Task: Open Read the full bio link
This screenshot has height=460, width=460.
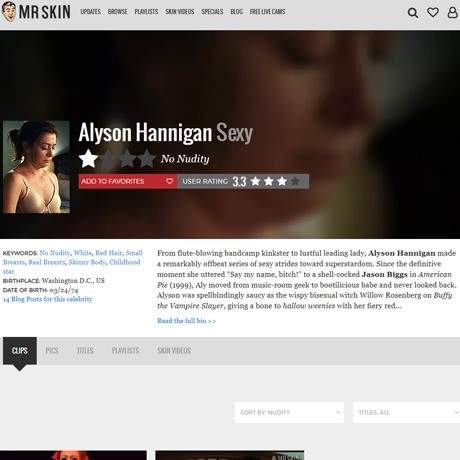Action: 186,321
